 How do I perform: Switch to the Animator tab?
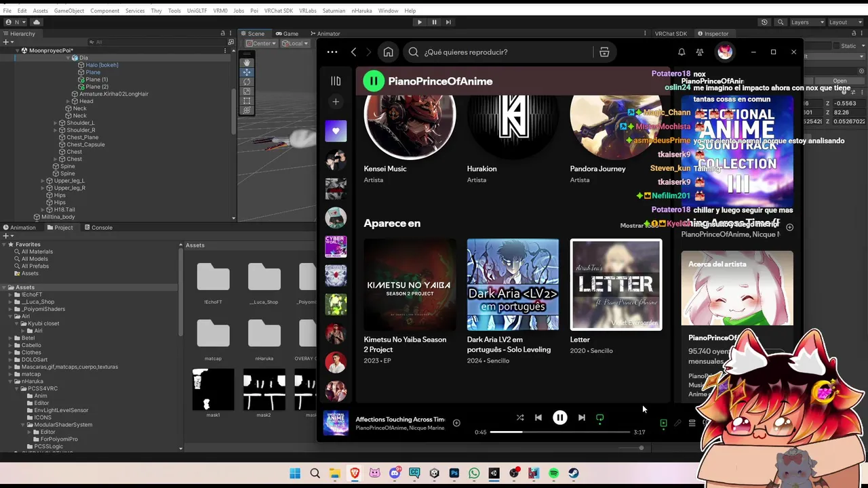click(325, 33)
